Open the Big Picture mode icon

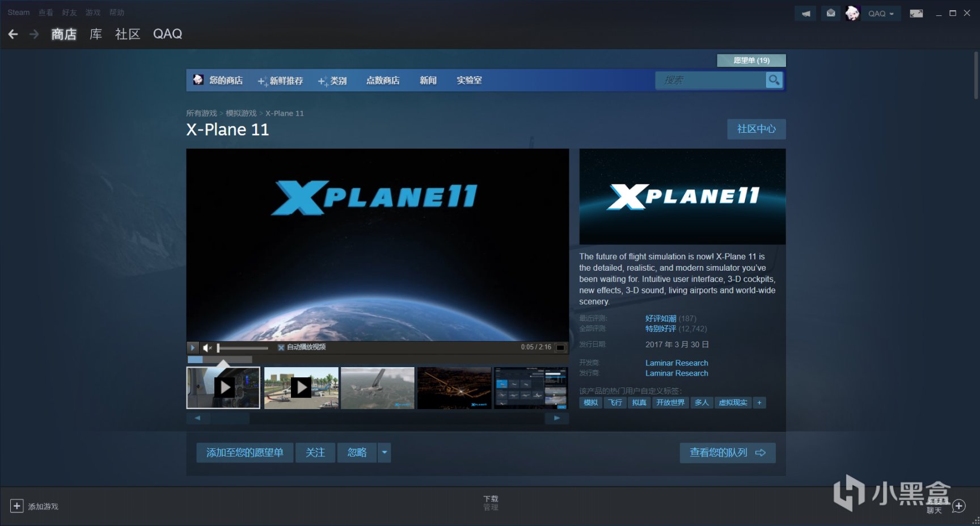916,13
